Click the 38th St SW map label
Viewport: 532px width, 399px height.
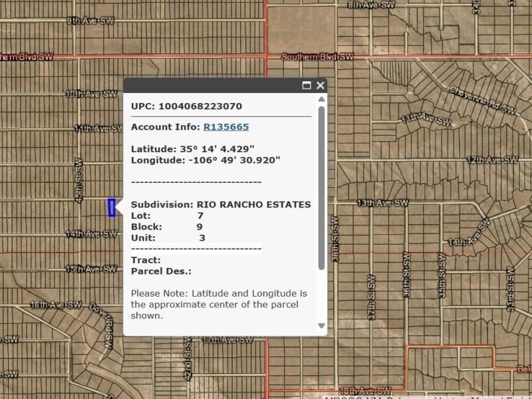tap(335, 239)
